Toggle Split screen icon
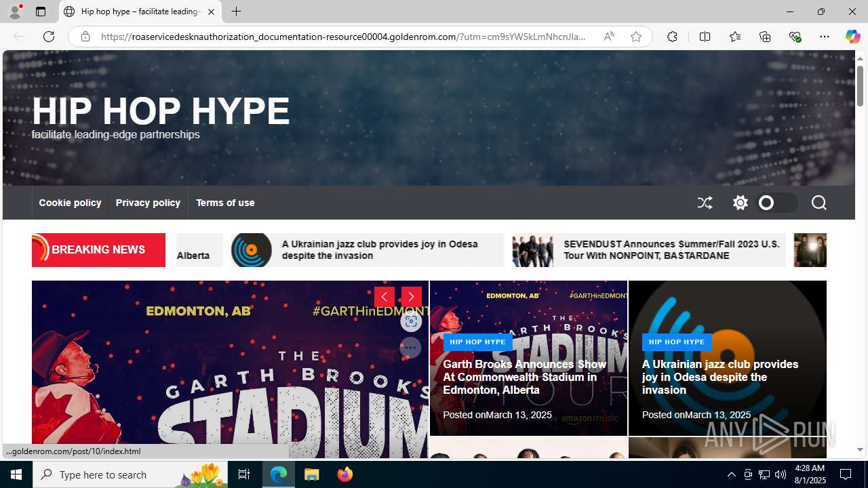Screen dimensions: 868x488 tap(705, 37)
